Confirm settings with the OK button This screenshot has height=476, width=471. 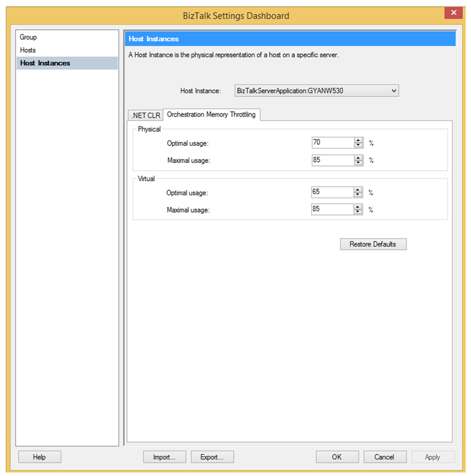click(337, 457)
